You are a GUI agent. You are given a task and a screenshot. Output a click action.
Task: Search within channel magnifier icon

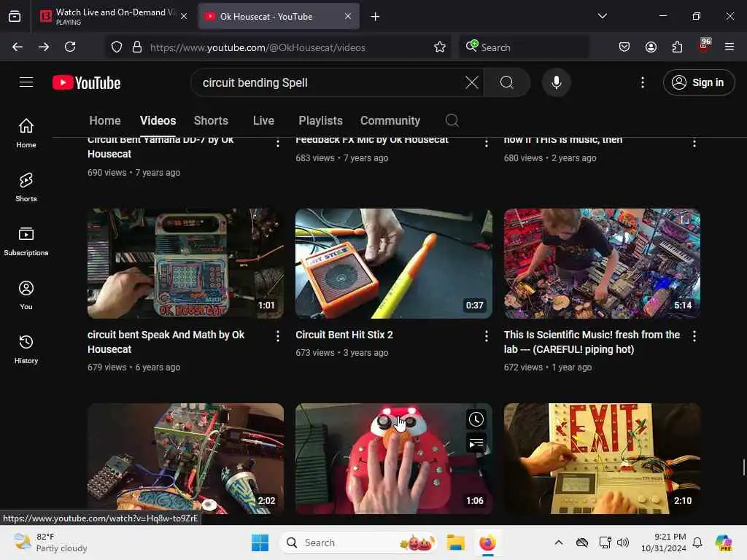click(452, 120)
